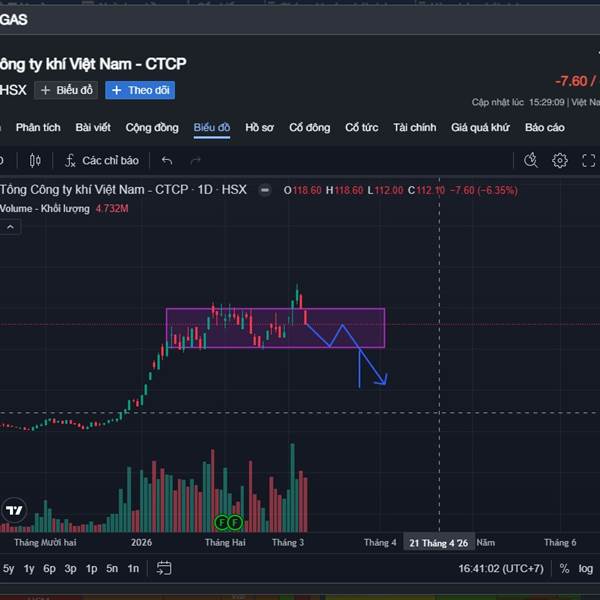This screenshot has width=600, height=600.
Task: Redo the chart action
Action: point(196,161)
